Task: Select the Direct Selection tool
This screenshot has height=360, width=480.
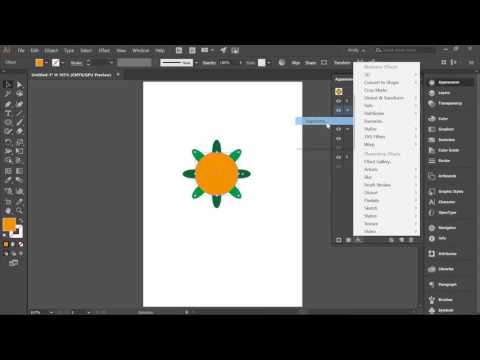Action: pyautogui.click(x=20, y=84)
